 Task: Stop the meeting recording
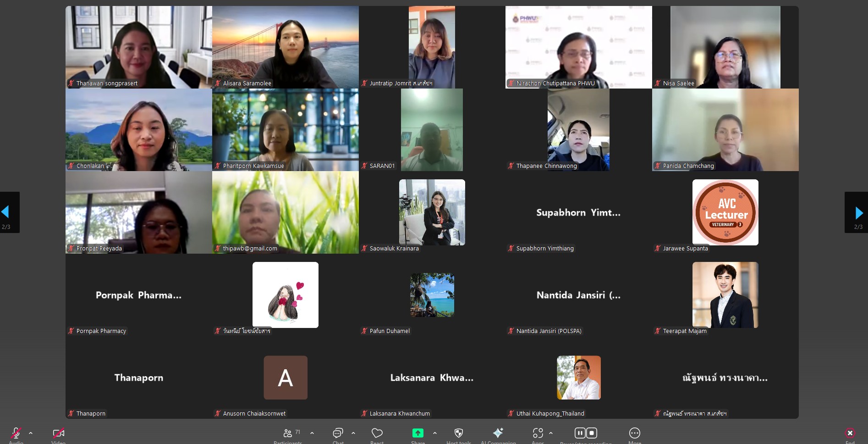pyautogui.click(x=592, y=433)
